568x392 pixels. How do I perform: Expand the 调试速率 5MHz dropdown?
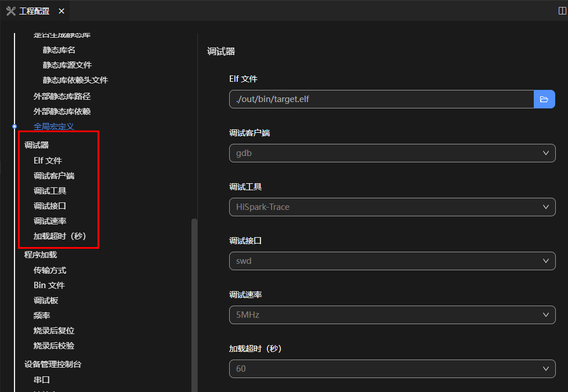click(x=392, y=315)
